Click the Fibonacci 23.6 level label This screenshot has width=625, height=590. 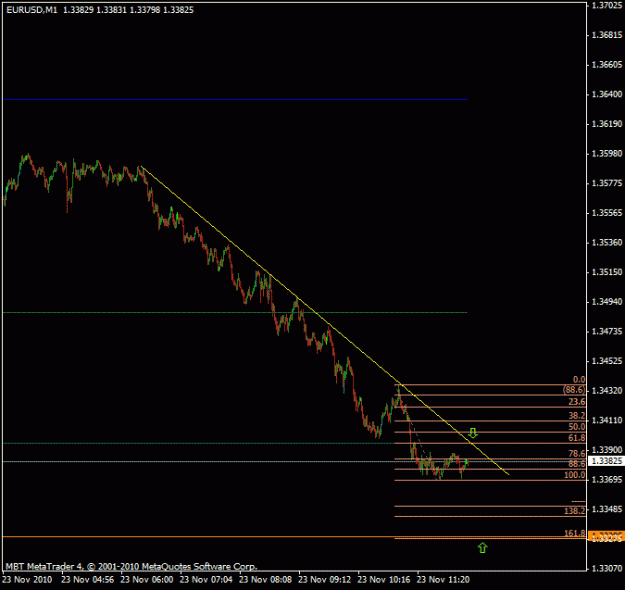tap(577, 401)
